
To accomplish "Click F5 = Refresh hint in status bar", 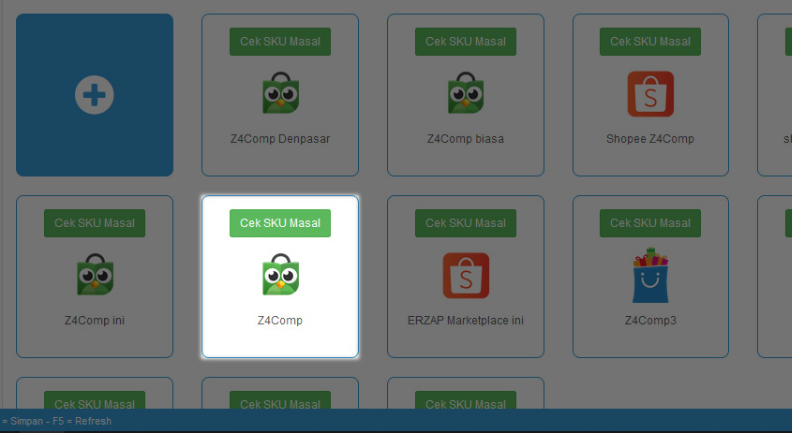I will [x=82, y=421].
